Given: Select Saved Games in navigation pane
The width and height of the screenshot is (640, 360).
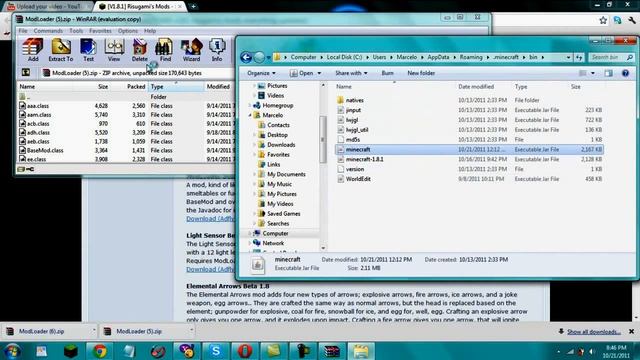Looking at the screenshot, I should point(283,213).
